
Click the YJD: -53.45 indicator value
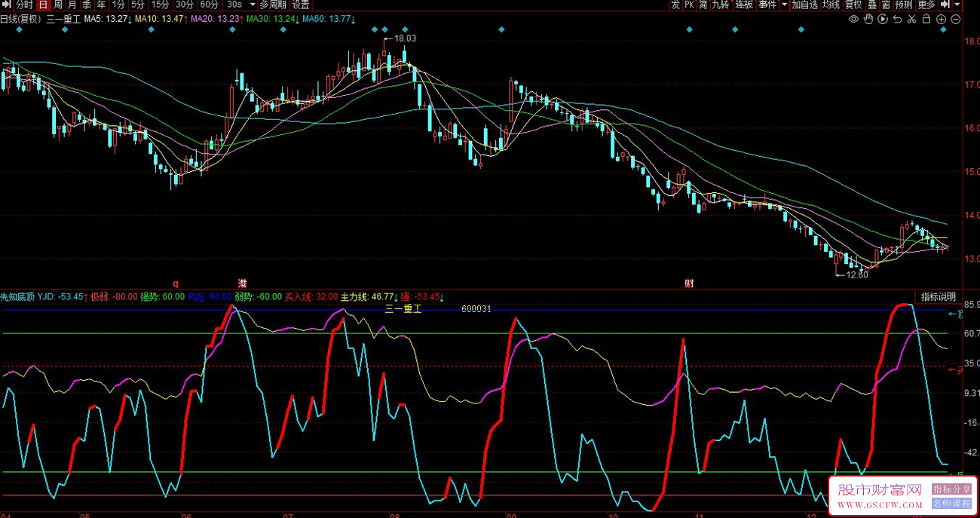click(63, 297)
